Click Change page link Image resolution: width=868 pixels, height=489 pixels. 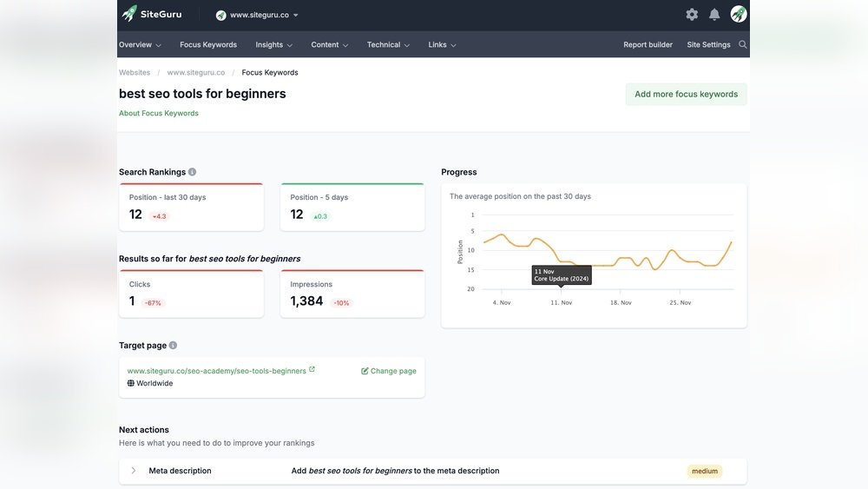[389, 371]
